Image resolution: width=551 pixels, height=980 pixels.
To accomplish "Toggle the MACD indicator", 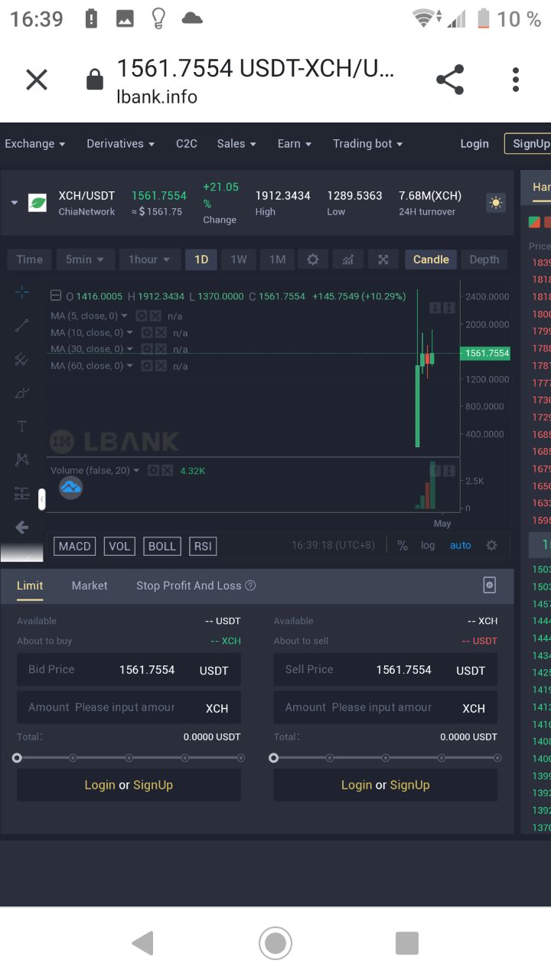I will [75, 546].
